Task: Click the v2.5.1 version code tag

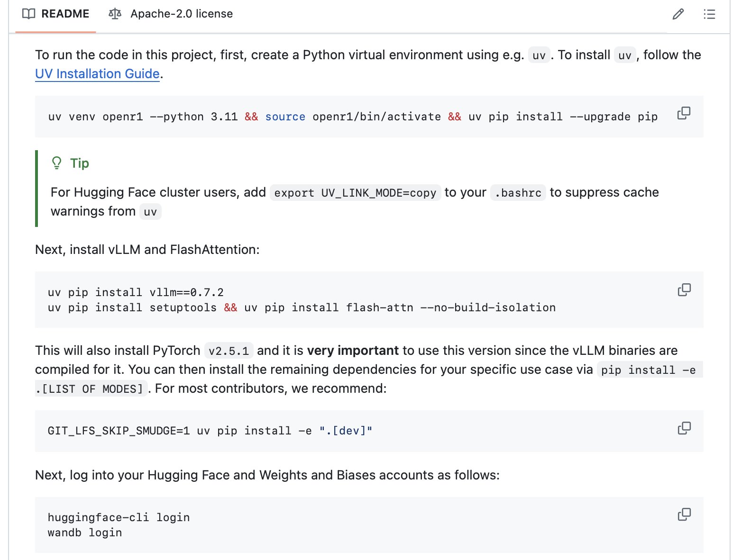Action: (x=229, y=351)
